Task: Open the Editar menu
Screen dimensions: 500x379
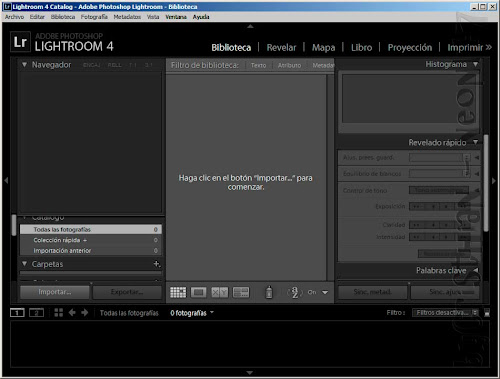Action: (37, 17)
